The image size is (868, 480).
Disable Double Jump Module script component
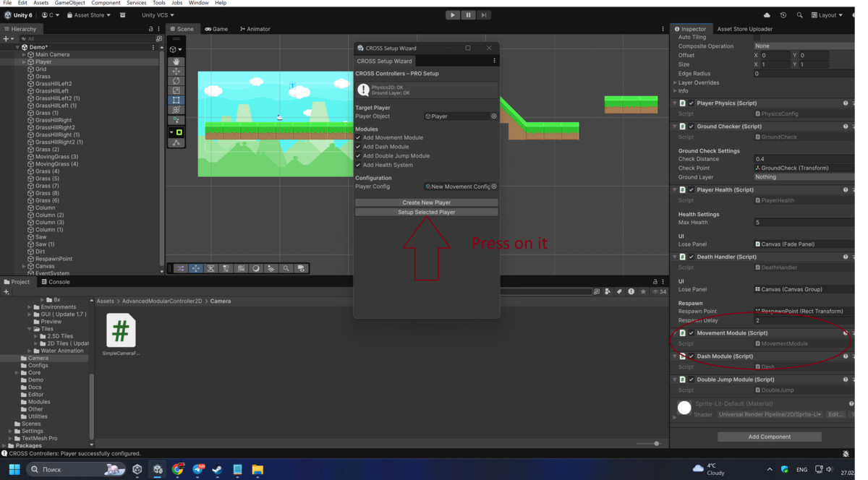[692, 380]
